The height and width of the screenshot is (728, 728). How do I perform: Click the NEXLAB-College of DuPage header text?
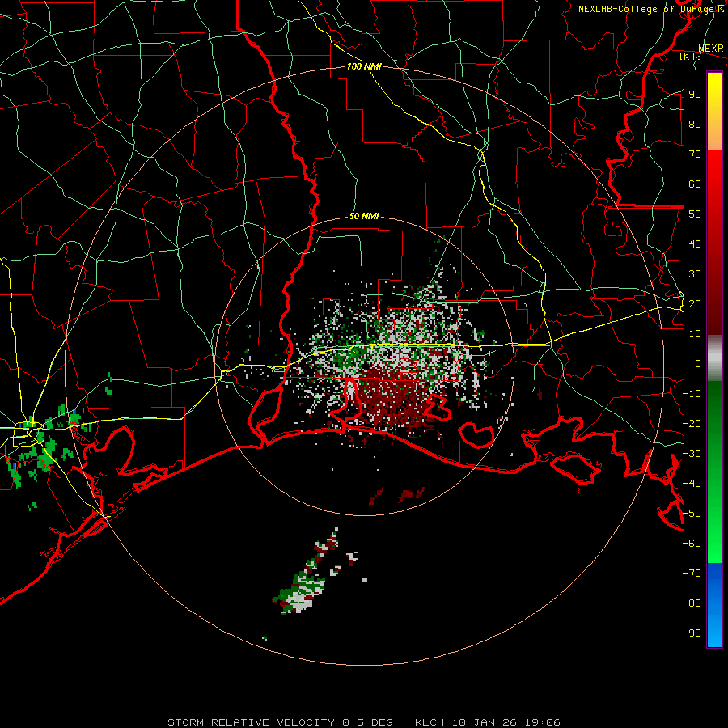[x=650, y=9]
